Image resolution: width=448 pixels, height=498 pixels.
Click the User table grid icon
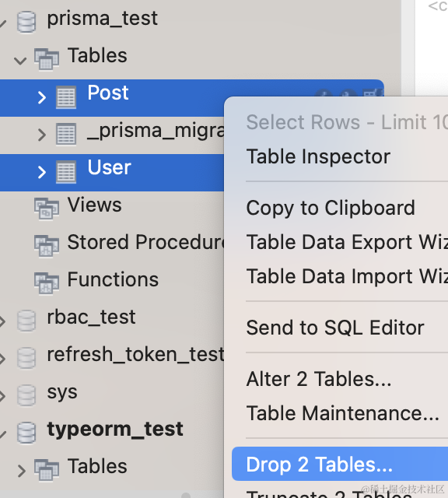(66, 172)
